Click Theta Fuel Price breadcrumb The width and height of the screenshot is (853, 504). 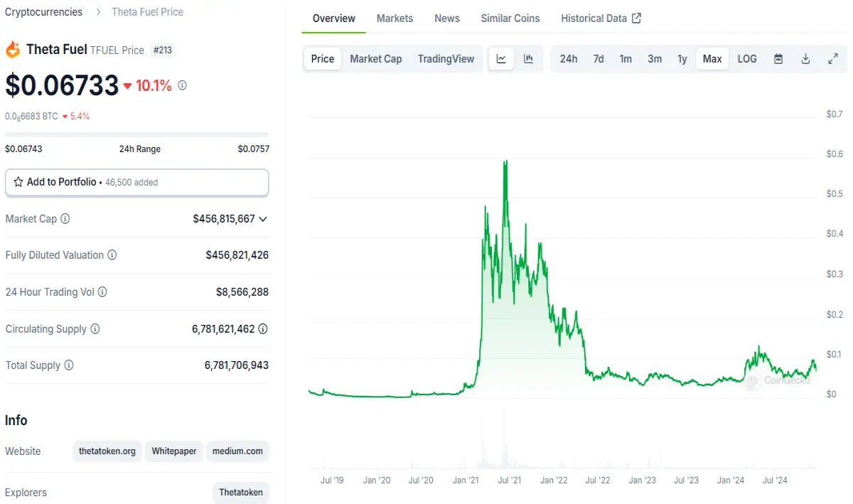pyautogui.click(x=147, y=12)
